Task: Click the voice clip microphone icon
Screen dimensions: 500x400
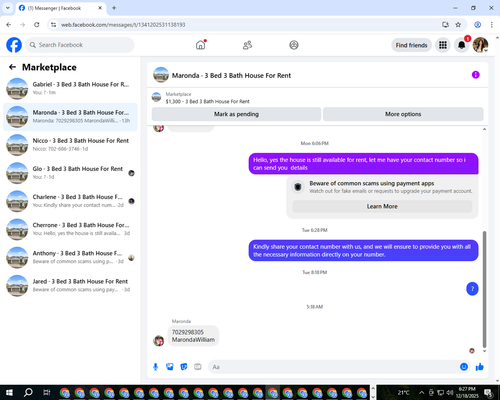Action: (155, 367)
